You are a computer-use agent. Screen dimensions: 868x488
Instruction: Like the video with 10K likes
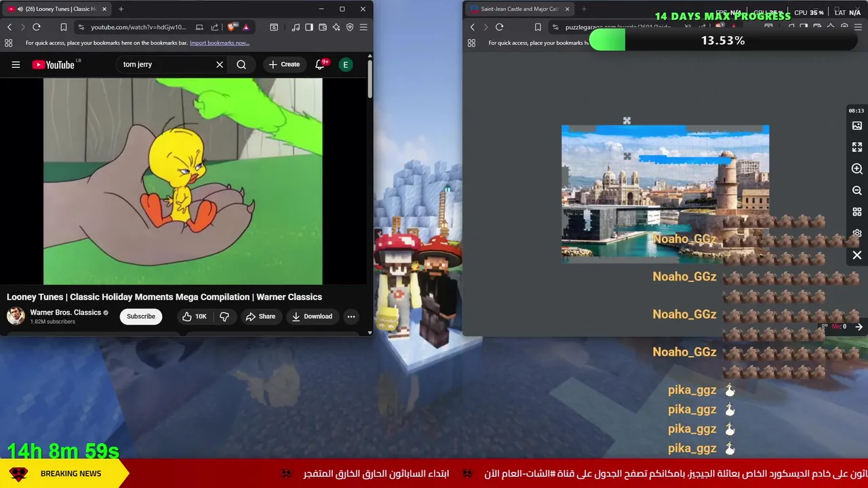click(x=194, y=317)
